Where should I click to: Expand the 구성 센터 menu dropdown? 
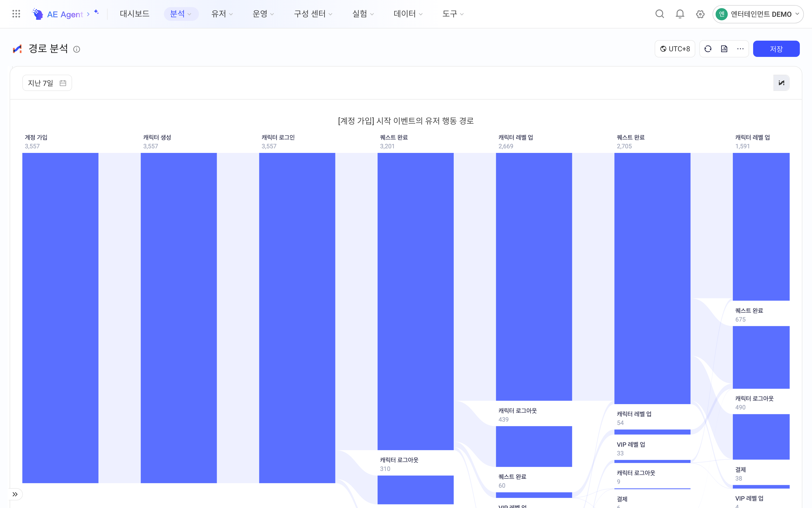click(x=313, y=14)
